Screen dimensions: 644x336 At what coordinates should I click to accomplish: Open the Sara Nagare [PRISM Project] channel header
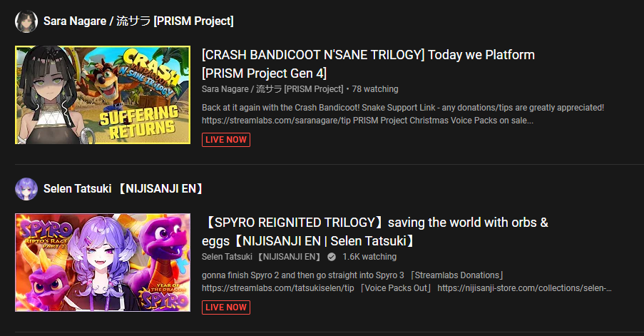pyautogui.click(x=138, y=21)
